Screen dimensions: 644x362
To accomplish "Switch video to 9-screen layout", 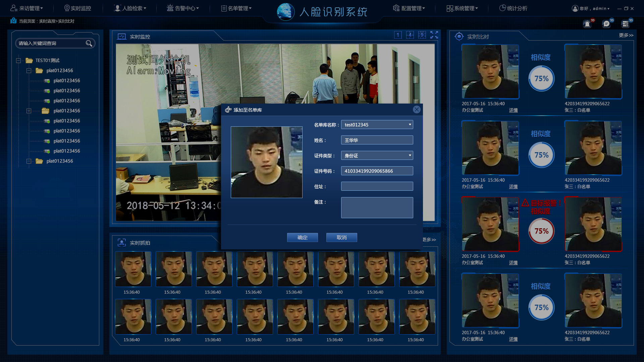I will tap(422, 35).
